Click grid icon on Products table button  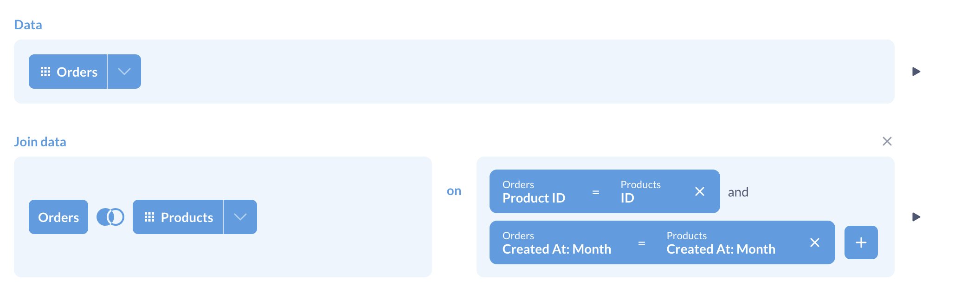click(x=149, y=217)
